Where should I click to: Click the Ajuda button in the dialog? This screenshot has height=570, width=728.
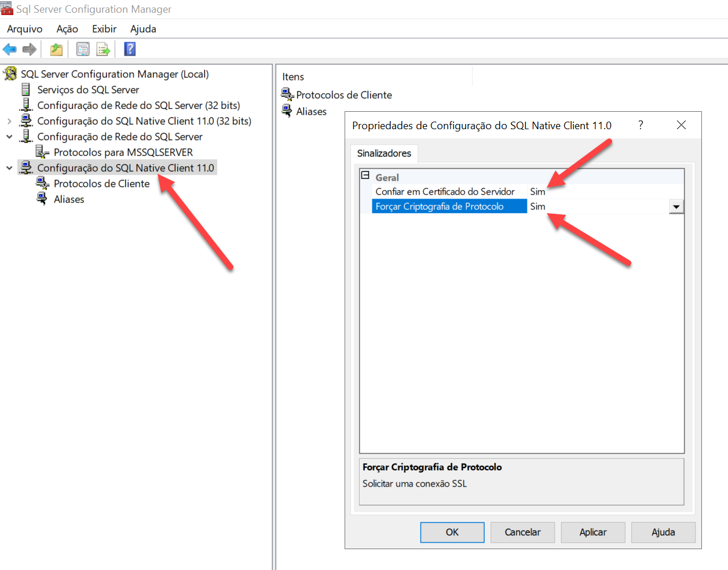(x=663, y=532)
